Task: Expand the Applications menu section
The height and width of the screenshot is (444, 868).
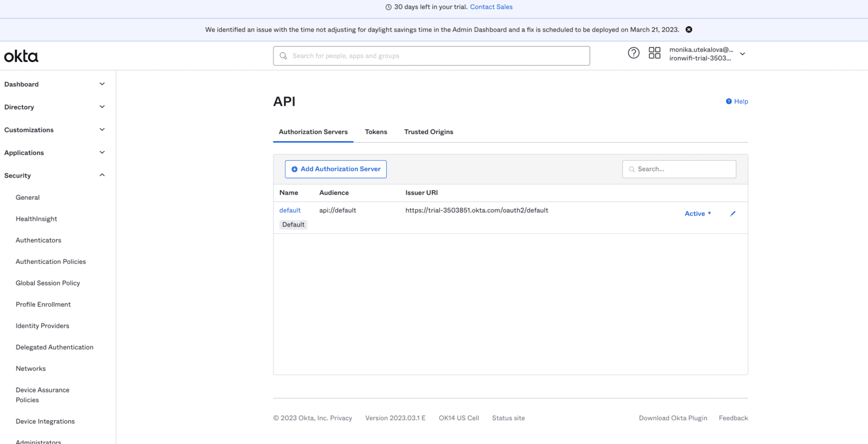Action: pyautogui.click(x=102, y=153)
